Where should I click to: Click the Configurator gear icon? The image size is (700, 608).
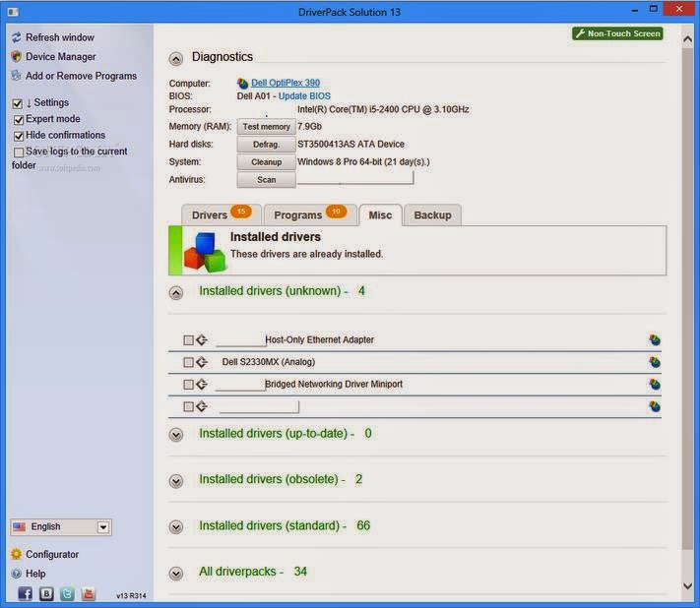coord(17,554)
